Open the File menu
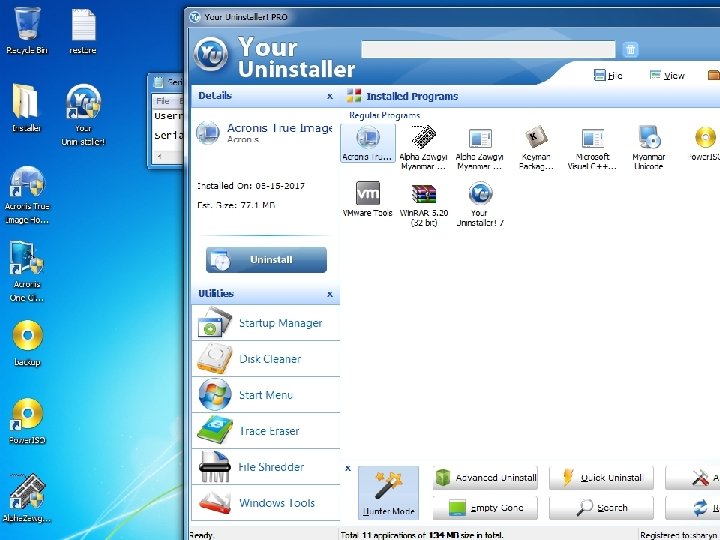720x540 pixels. [608, 75]
